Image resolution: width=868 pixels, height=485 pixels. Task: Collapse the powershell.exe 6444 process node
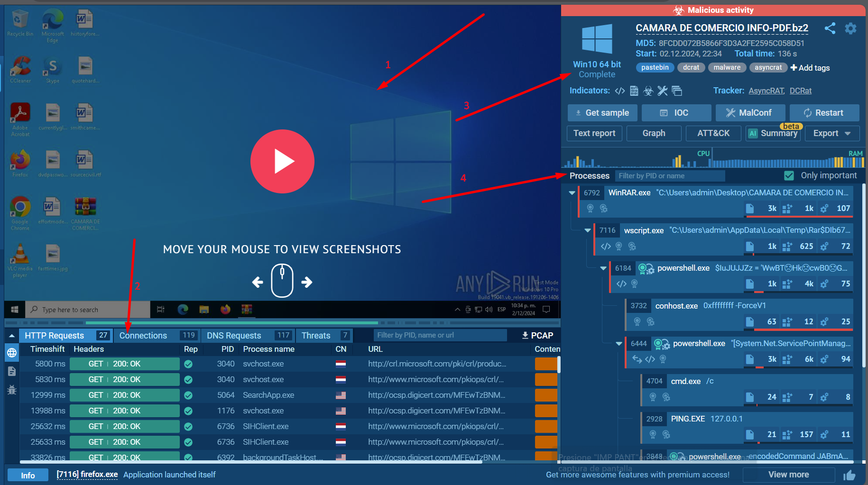tap(619, 344)
